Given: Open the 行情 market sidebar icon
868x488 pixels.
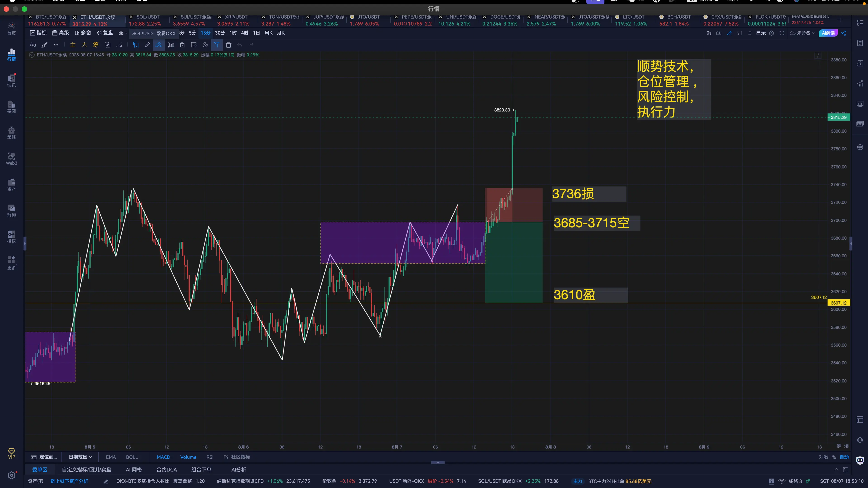Looking at the screenshot, I should (12, 54).
